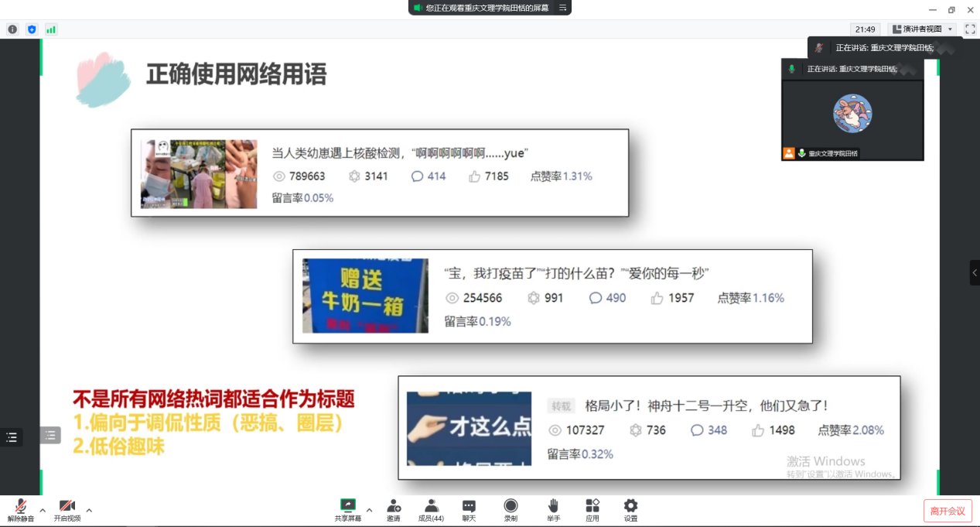Expand arrow next to 共享屏幕
The image size is (980, 527).
pos(369,510)
